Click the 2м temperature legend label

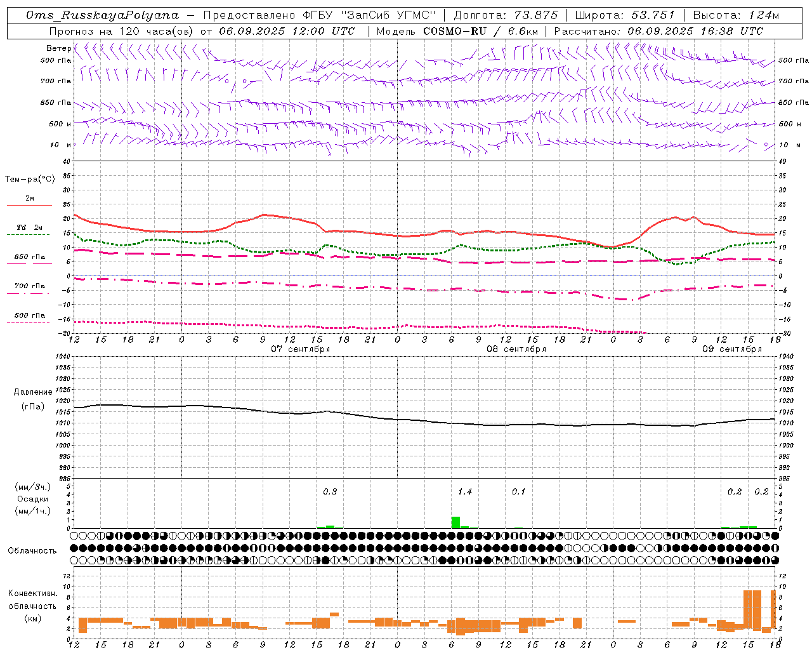click(30, 198)
